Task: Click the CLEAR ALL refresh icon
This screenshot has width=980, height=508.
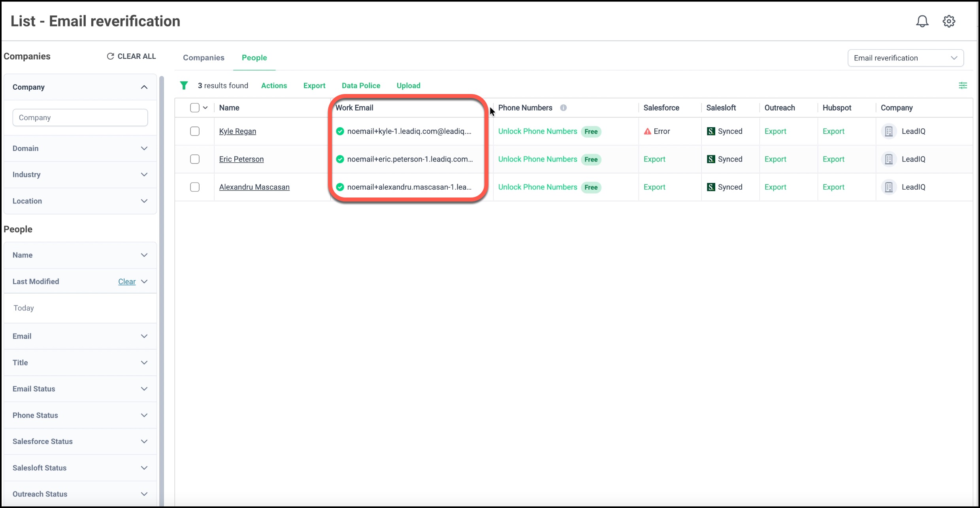Action: pos(110,56)
